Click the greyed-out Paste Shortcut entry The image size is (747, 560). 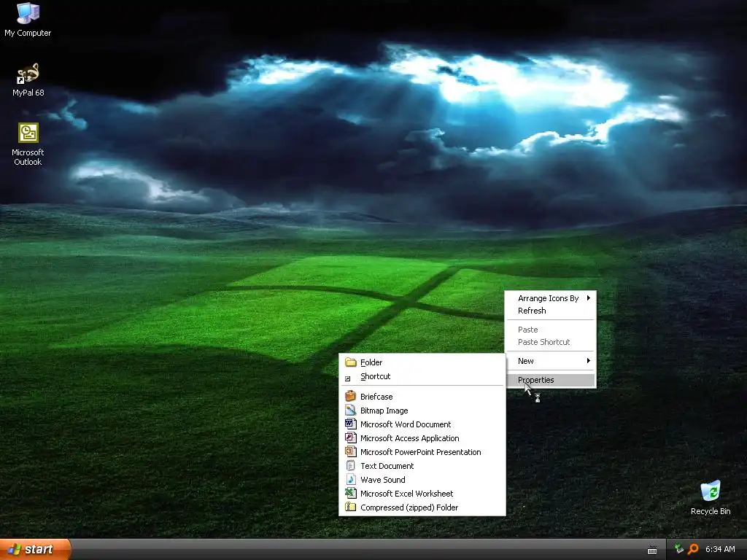(x=551, y=342)
